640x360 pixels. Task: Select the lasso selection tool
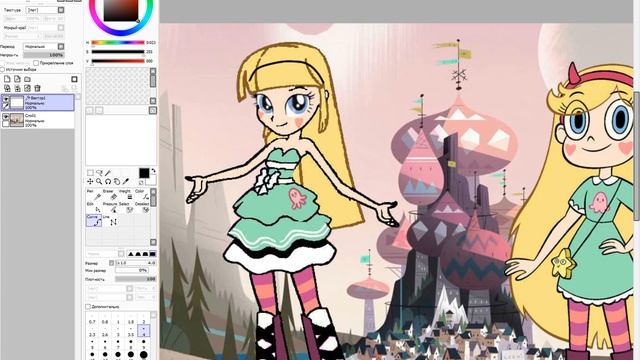coord(99,173)
